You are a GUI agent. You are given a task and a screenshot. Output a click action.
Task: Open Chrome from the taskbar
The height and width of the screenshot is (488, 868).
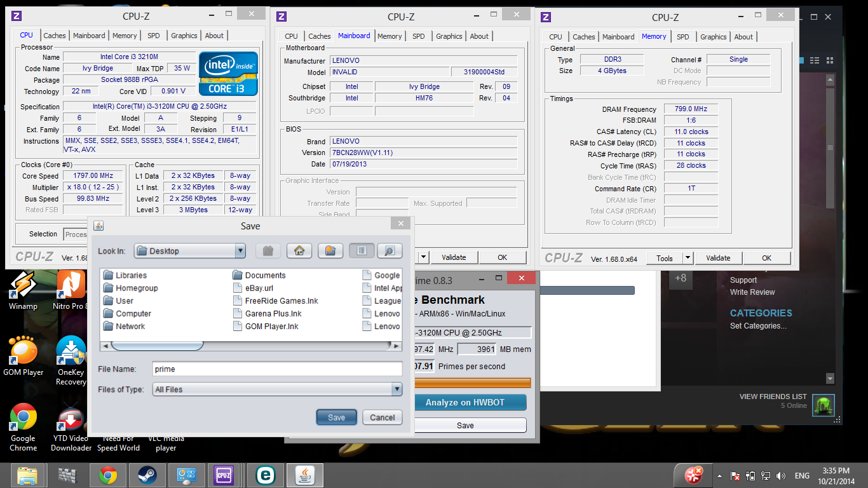(x=107, y=475)
